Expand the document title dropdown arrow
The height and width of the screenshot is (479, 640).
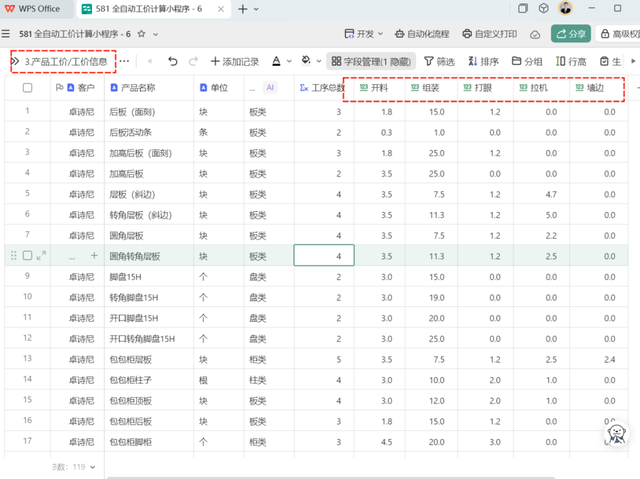pos(156,34)
